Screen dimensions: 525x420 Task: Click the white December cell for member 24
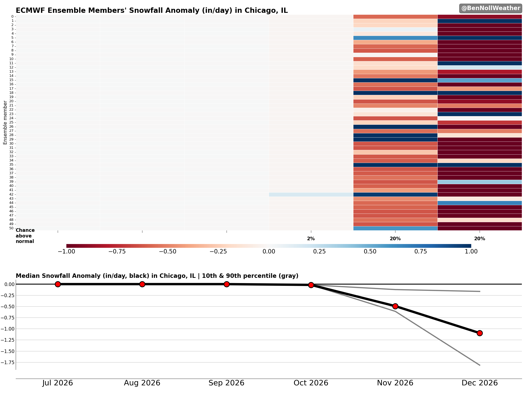point(480,118)
